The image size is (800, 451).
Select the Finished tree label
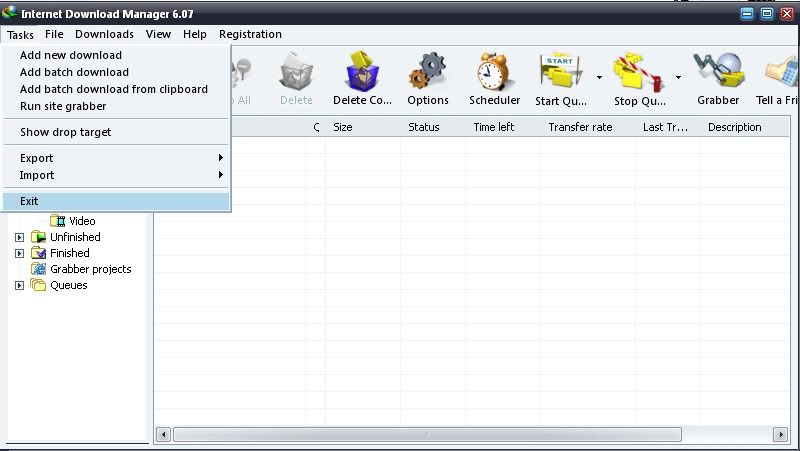coord(69,253)
